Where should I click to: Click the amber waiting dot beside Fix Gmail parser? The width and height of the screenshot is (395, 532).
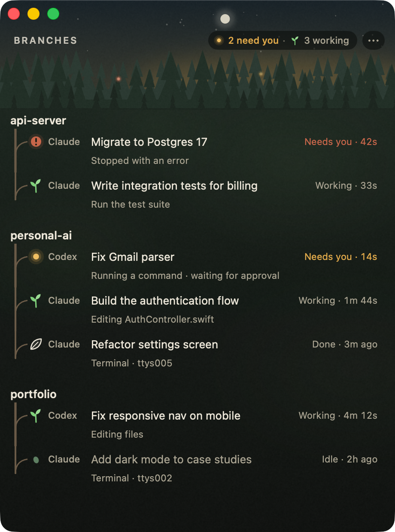pyautogui.click(x=36, y=257)
